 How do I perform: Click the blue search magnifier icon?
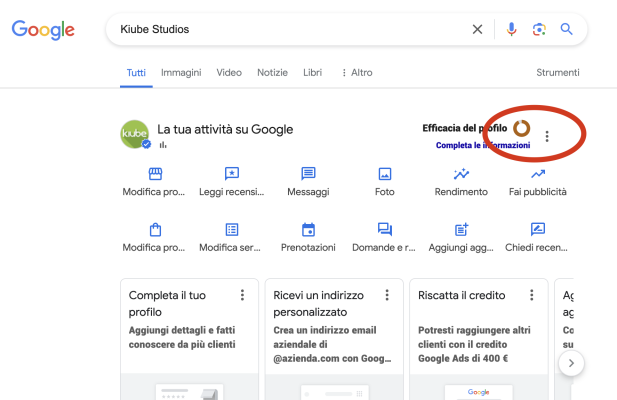point(566,29)
